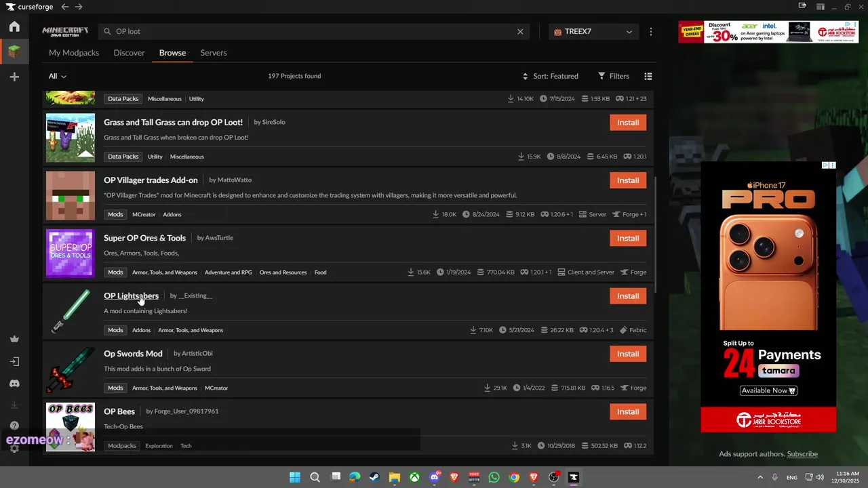Open the iPhone 17 Pro advertisement

tap(768, 297)
